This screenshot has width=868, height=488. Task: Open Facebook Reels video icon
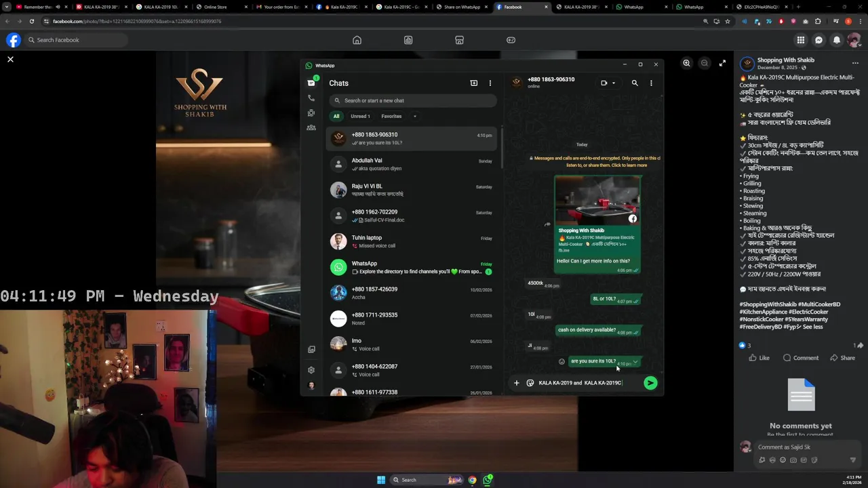coord(408,40)
